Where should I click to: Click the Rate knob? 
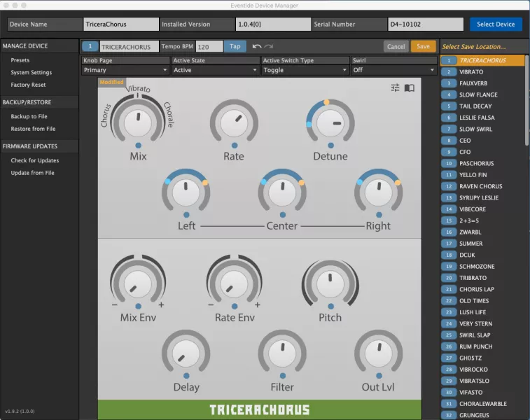[234, 123]
